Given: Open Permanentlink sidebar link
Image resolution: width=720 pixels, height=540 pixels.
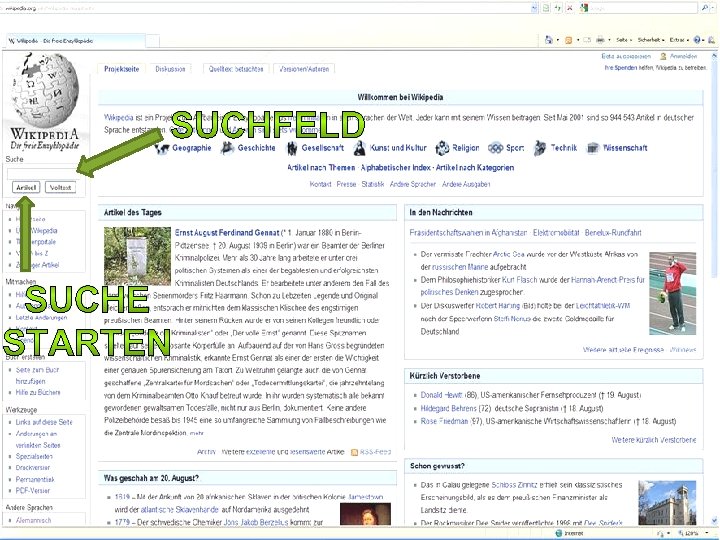Looking at the screenshot, I should (35, 479).
